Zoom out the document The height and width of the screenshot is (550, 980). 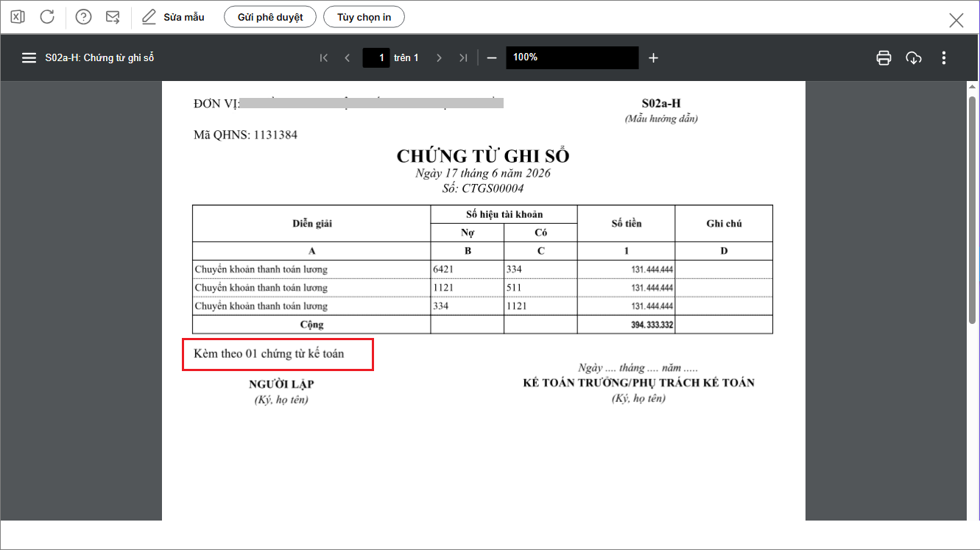[492, 57]
